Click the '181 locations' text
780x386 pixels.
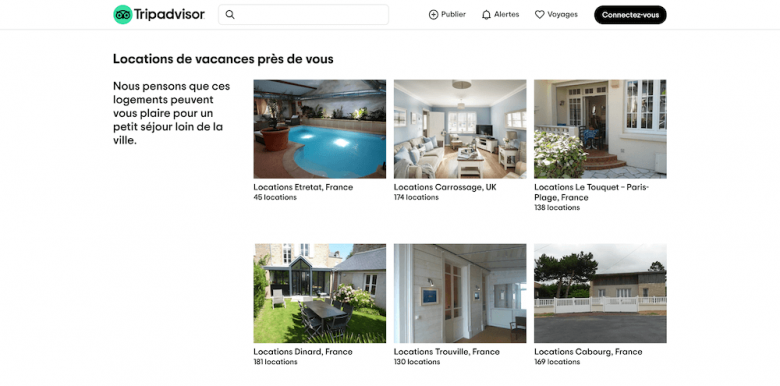click(275, 362)
